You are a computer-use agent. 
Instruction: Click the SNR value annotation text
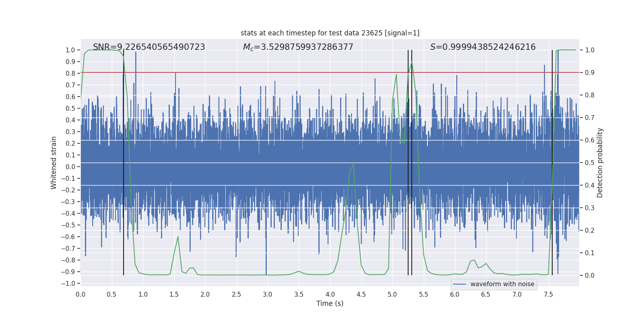point(149,47)
